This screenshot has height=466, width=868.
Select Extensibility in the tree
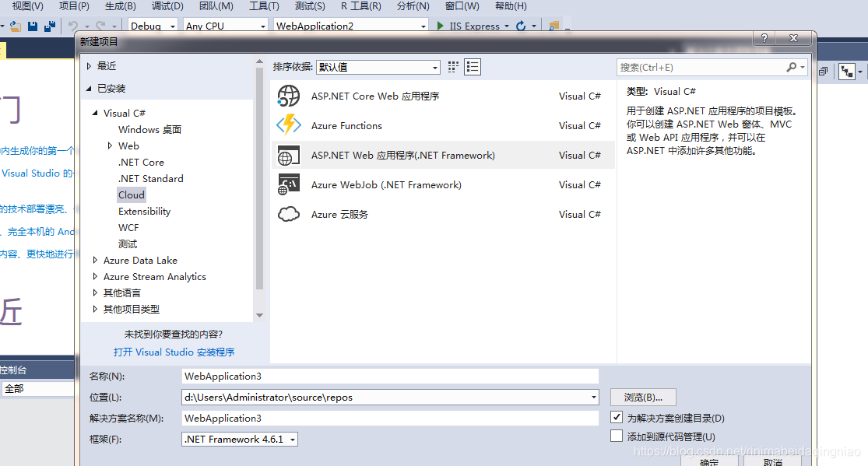[x=144, y=211]
